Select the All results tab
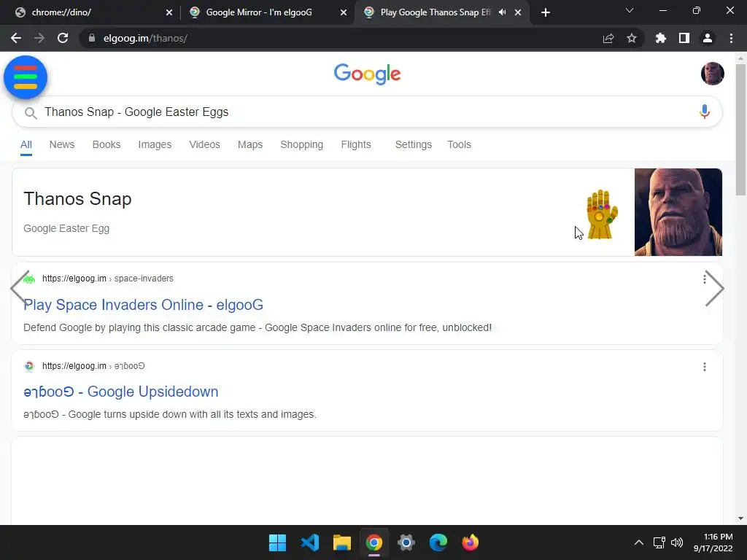Viewport: 747px width, 560px height. click(x=26, y=144)
